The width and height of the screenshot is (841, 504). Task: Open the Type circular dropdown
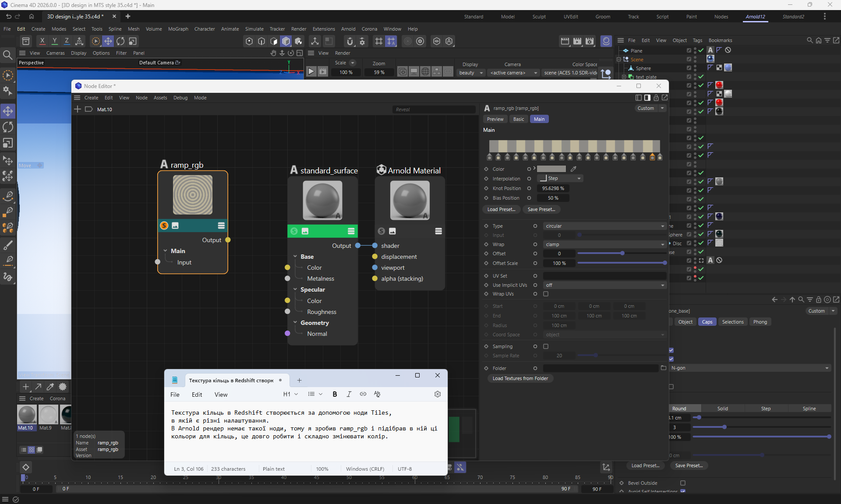[x=604, y=226]
